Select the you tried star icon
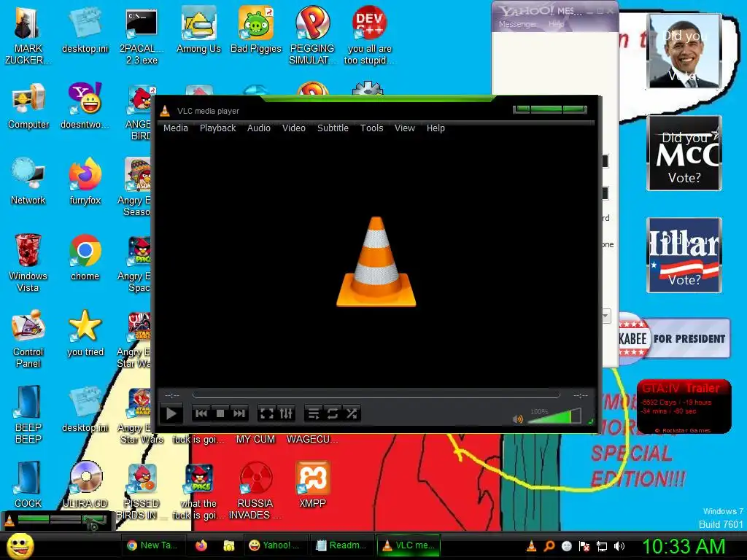Screen dimensions: 747x560 [85, 333]
